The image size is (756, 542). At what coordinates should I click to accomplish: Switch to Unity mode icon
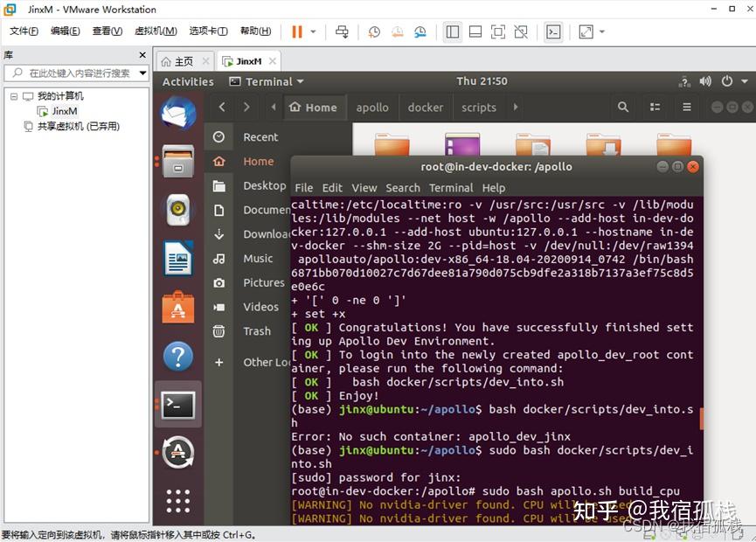click(x=521, y=31)
